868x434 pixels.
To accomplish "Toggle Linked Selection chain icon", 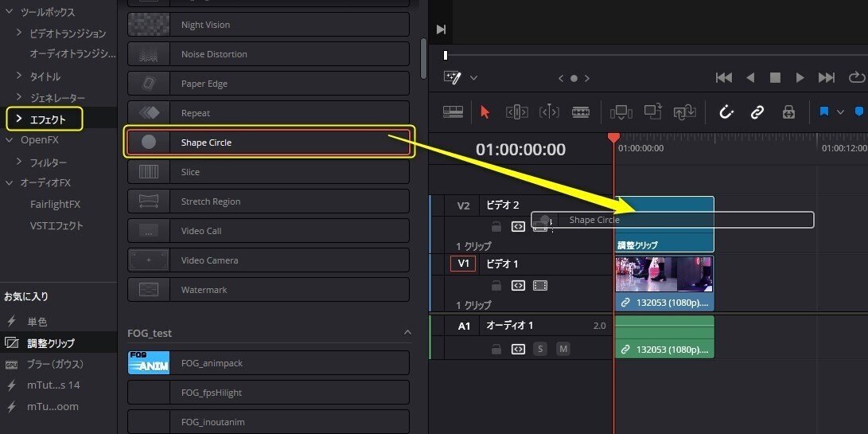I will 757,112.
